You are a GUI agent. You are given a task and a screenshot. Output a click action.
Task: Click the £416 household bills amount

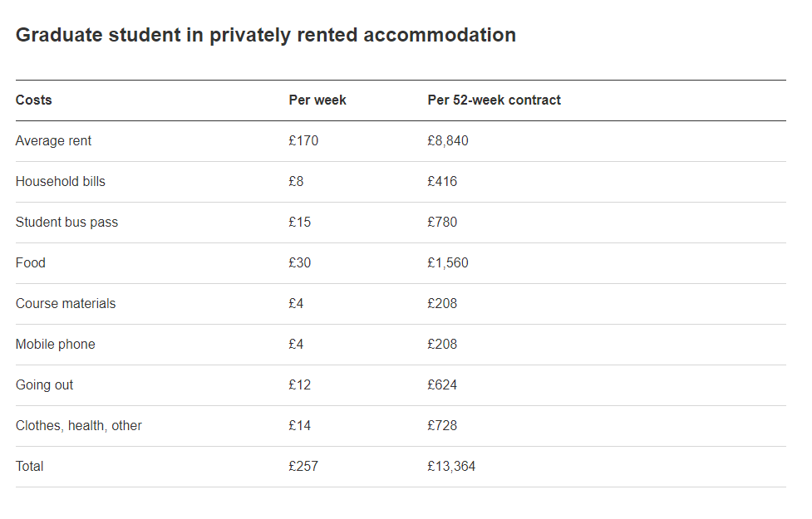point(442,182)
